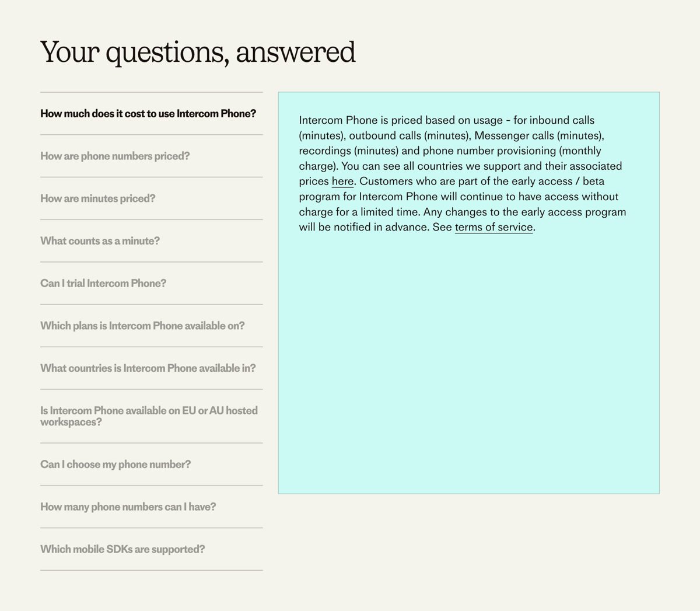Click the highlighted answer panel
This screenshot has height=611, width=700.
[x=467, y=350]
